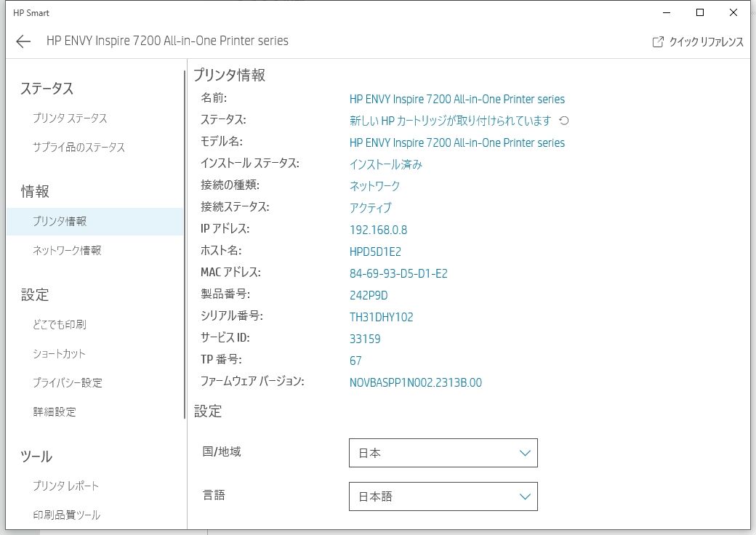Minimize the HP Smart window
Image resolution: width=756 pixels, height=535 pixels.
point(667,12)
